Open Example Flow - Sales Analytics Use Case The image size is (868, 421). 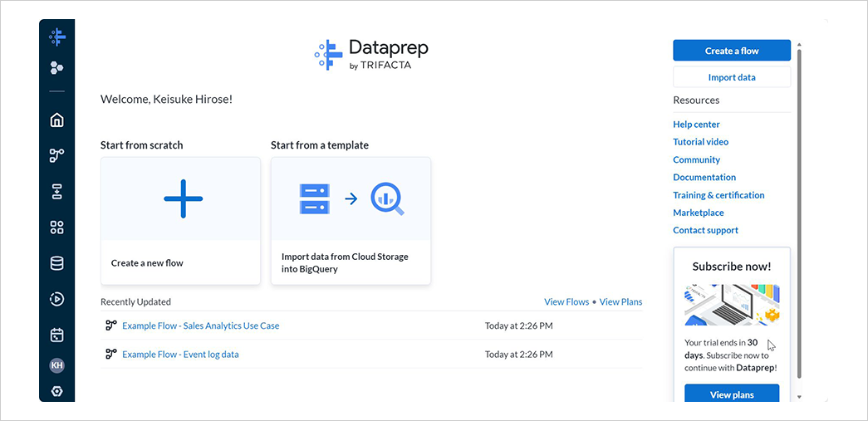[x=200, y=326]
